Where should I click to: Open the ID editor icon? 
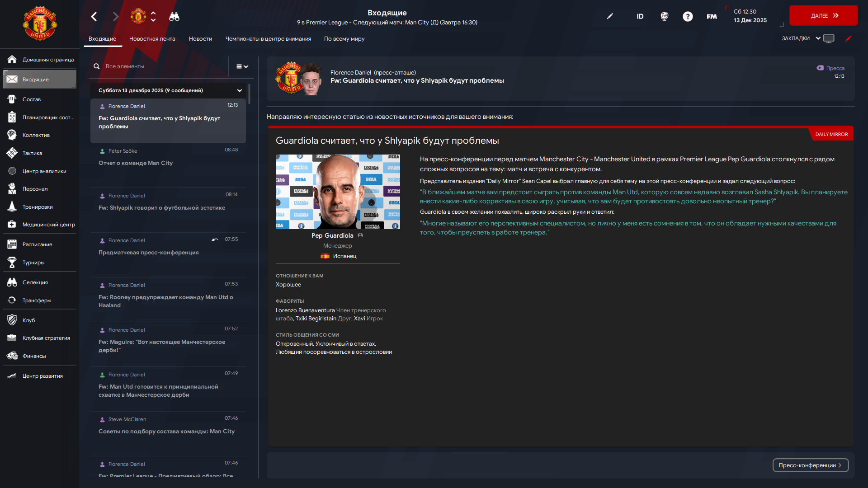[640, 16]
